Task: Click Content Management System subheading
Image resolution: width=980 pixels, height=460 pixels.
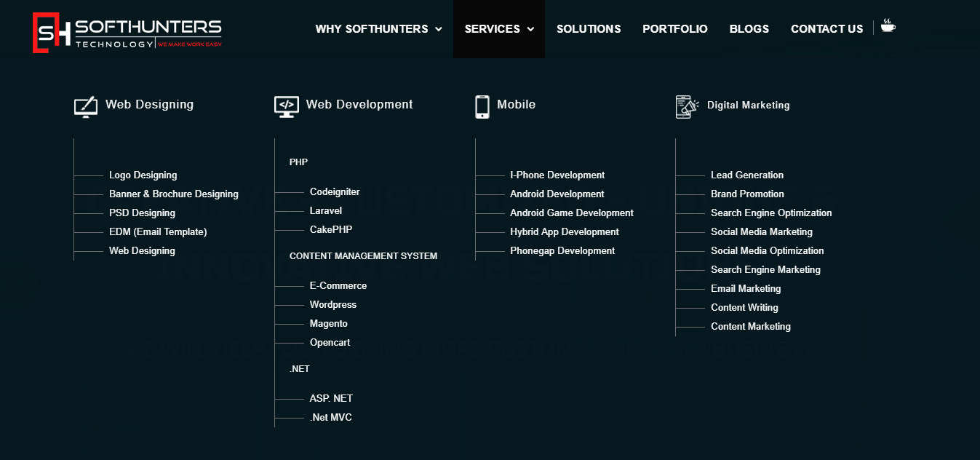Action: (x=364, y=256)
